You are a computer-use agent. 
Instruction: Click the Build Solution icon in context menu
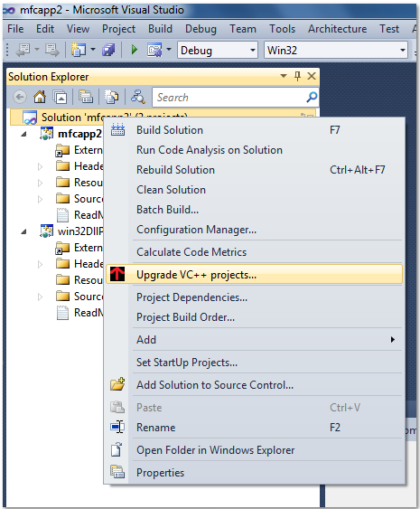(x=117, y=130)
